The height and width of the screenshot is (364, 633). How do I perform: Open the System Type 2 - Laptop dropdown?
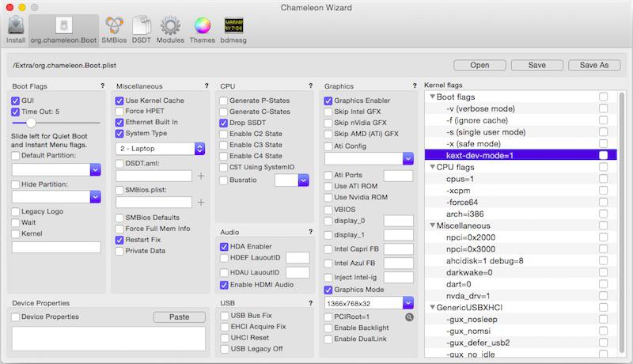click(x=161, y=149)
